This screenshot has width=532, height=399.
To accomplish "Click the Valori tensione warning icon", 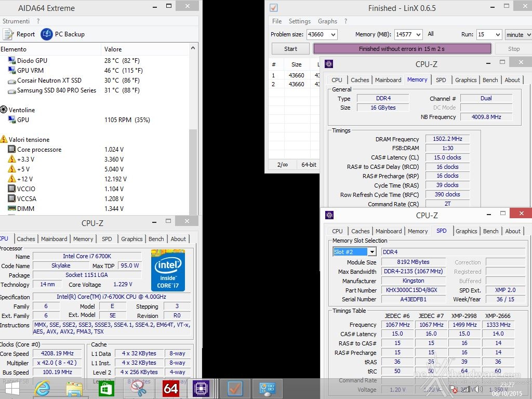I will [4, 139].
